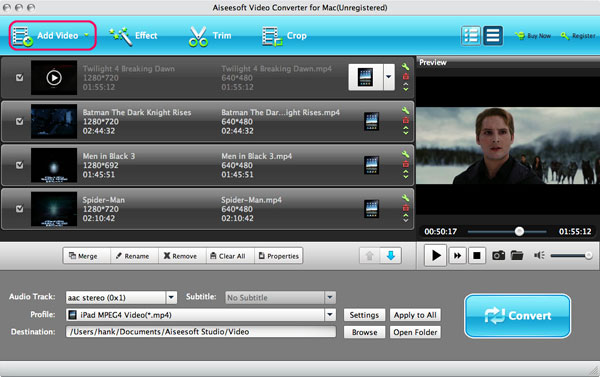Image resolution: width=600 pixels, height=377 pixels.
Task: Switch to simple list view icon
Action: click(x=492, y=36)
